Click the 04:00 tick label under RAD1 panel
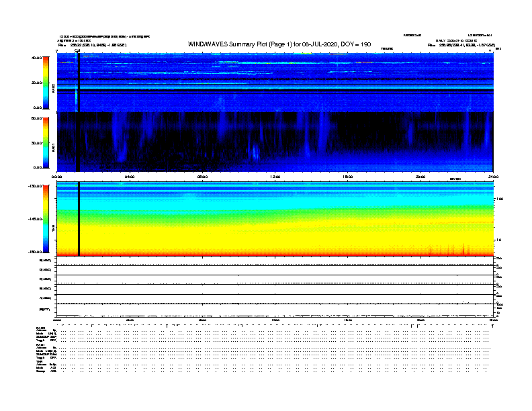 tap(130, 177)
